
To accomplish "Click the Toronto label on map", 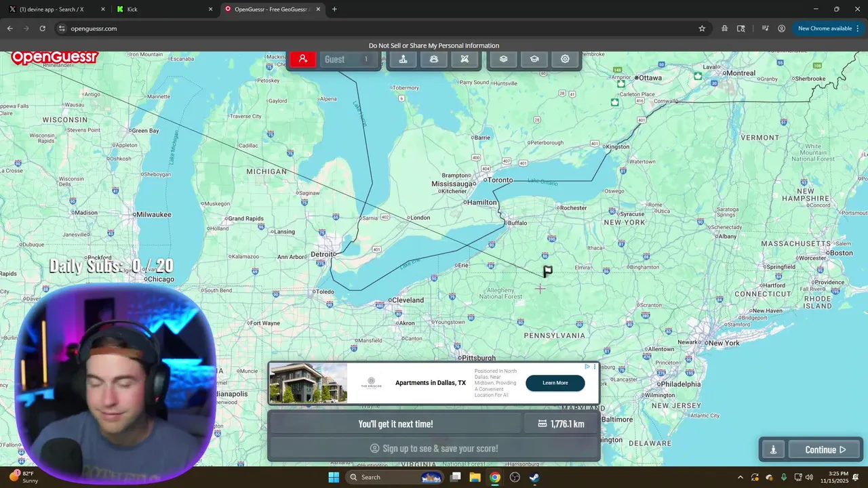I will click(499, 180).
